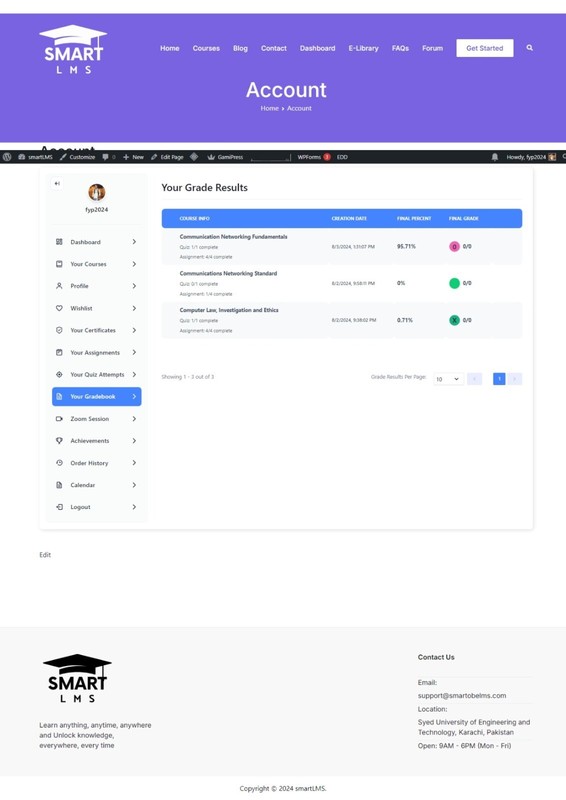Click the previous page pagination arrow
The width and height of the screenshot is (566, 800).
point(474,379)
